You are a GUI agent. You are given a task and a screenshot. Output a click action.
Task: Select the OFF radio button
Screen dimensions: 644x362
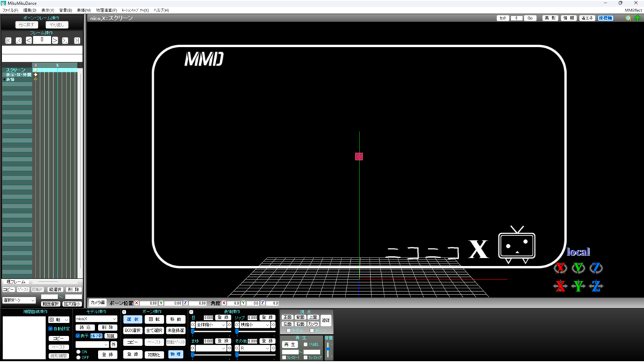tap(78, 357)
